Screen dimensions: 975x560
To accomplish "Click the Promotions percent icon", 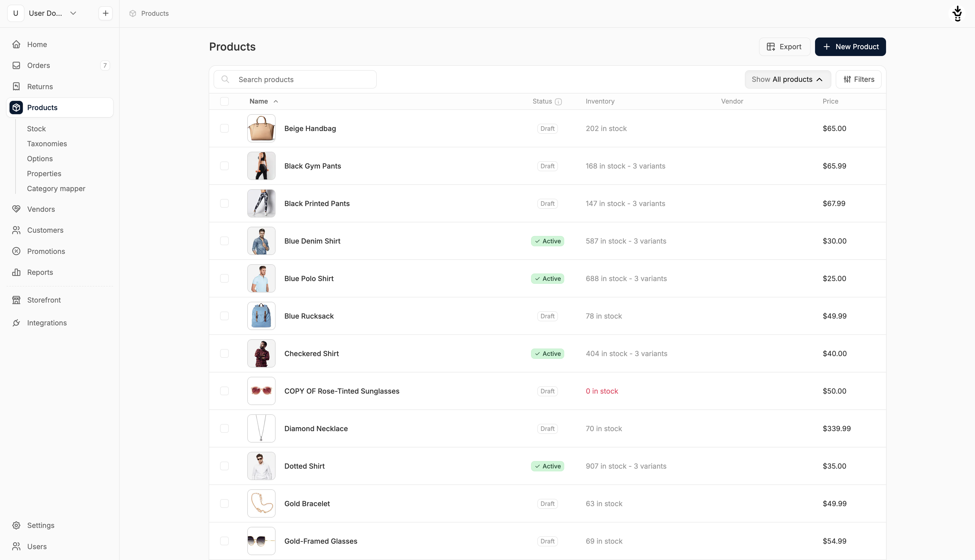I will [x=16, y=251].
